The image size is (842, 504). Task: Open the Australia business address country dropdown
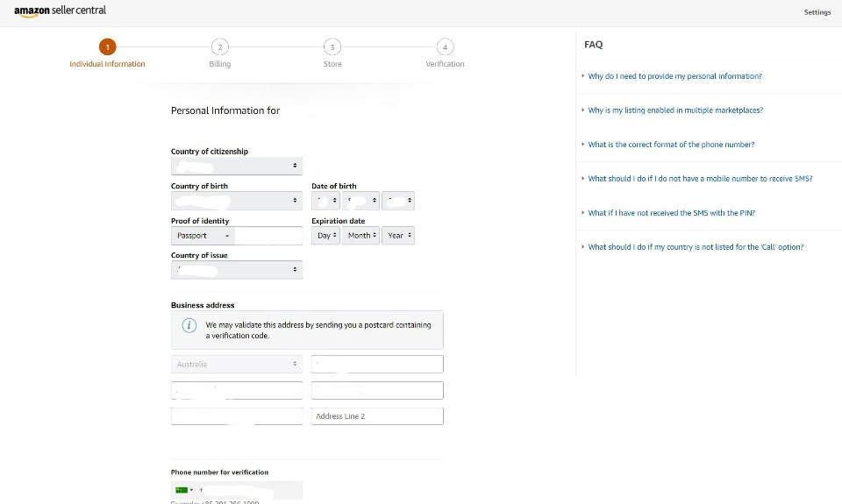[x=237, y=364]
